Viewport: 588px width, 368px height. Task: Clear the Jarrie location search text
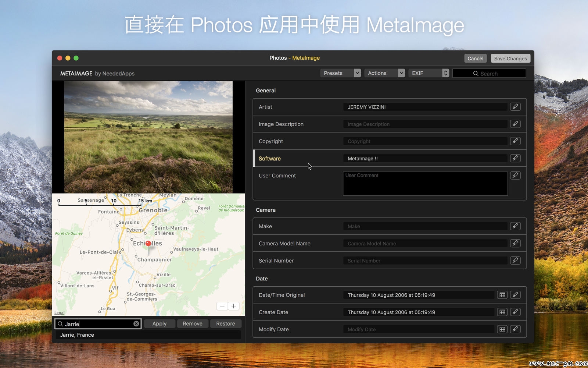[136, 324]
